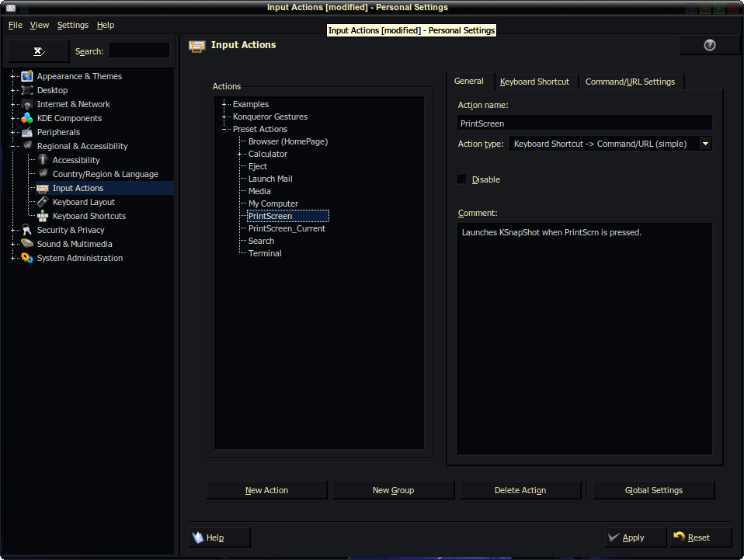Expand the KDE Components node
The image size is (744, 560).
(12, 118)
